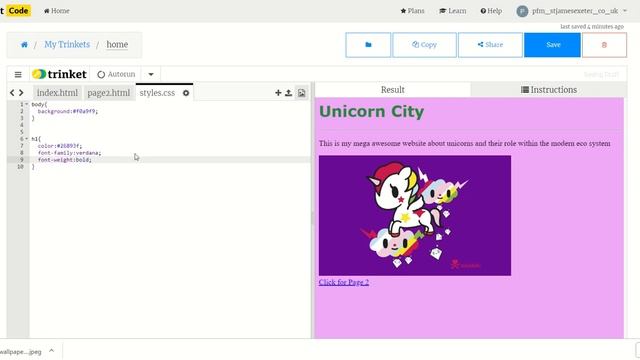Share this trinket

(x=490, y=45)
